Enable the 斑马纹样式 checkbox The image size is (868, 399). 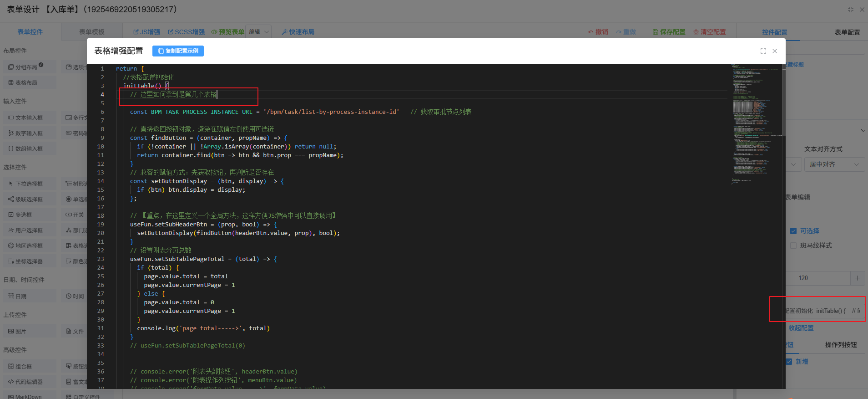point(793,246)
